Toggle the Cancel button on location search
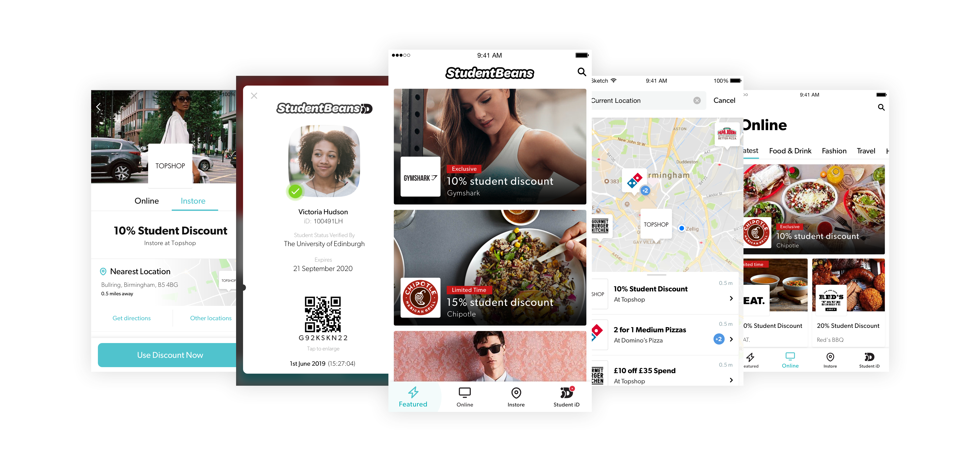This screenshot has width=980, height=455. coord(724,100)
